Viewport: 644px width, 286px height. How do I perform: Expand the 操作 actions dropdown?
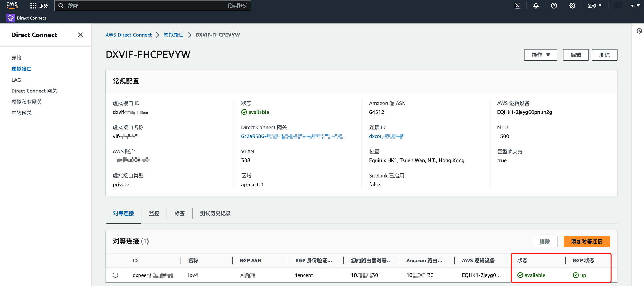pyautogui.click(x=540, y=55)
